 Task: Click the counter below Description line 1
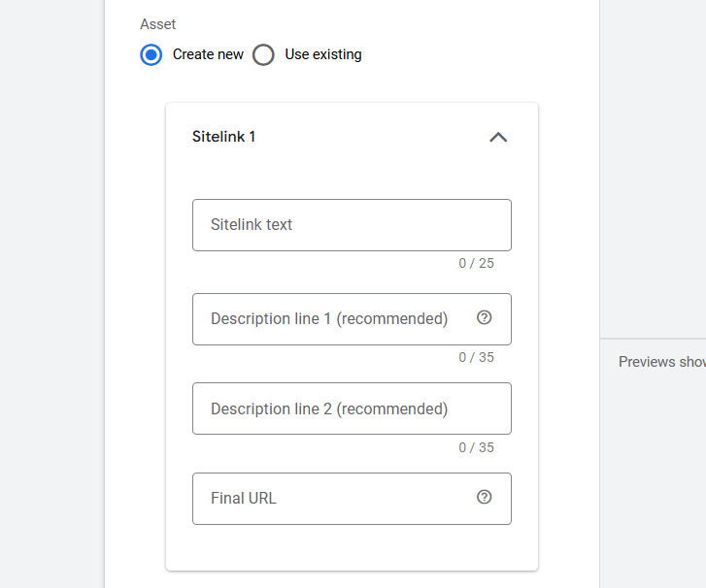click(476, 357)
